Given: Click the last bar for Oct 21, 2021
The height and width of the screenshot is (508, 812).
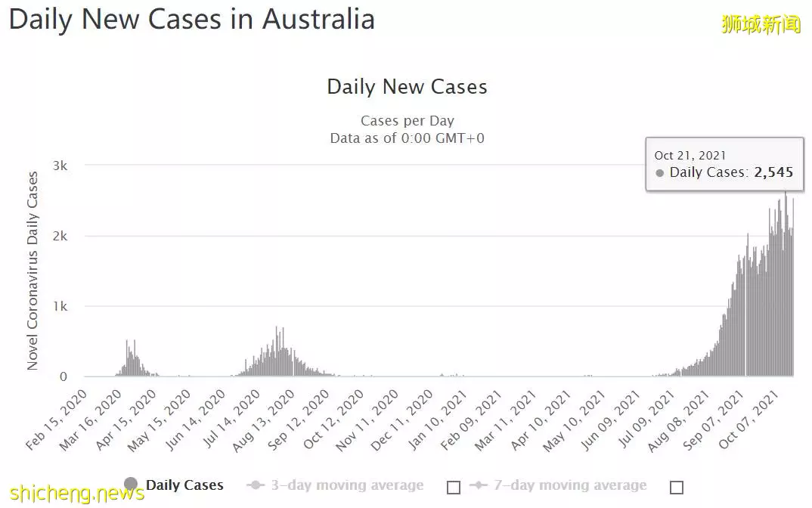Looking at the screenshot, I should click(793, 287).
